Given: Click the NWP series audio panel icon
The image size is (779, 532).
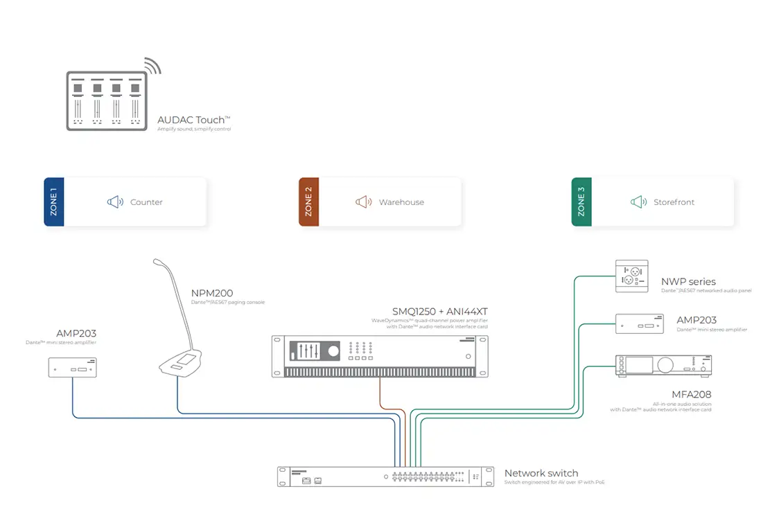Looking at the screenshot, I should pos(631,276).
